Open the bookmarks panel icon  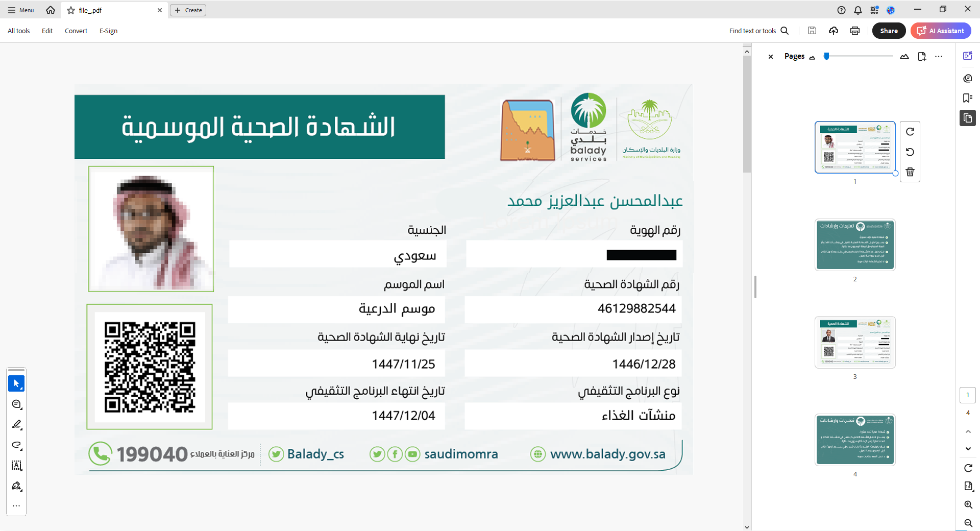click(967, 98)
